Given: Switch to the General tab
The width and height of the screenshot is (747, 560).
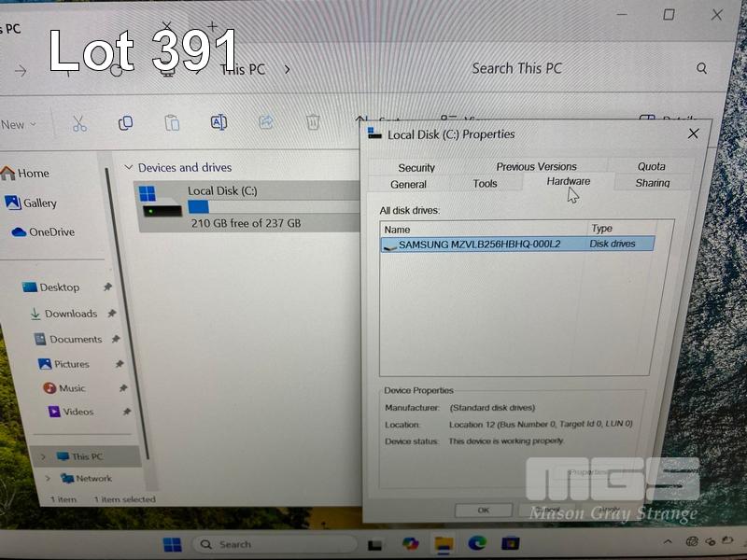Looking at the screenshot, I should tap(408, 184).
